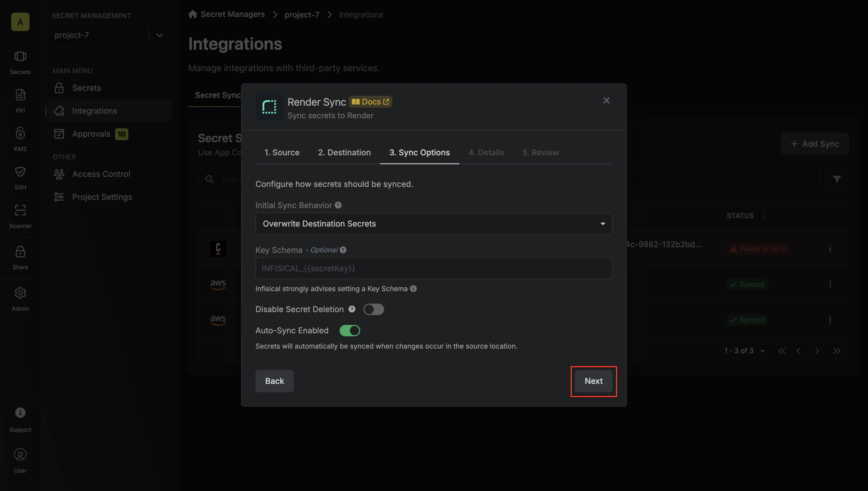868x491 pixels.
Task: Open Integrations in main menu
Action: 110,111
